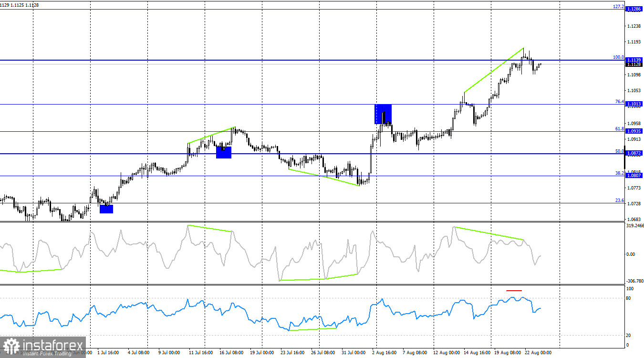The height and width of the screenshot is (358, 644).
Task: Click the 1.1013 price level tag
Action: 634,104
